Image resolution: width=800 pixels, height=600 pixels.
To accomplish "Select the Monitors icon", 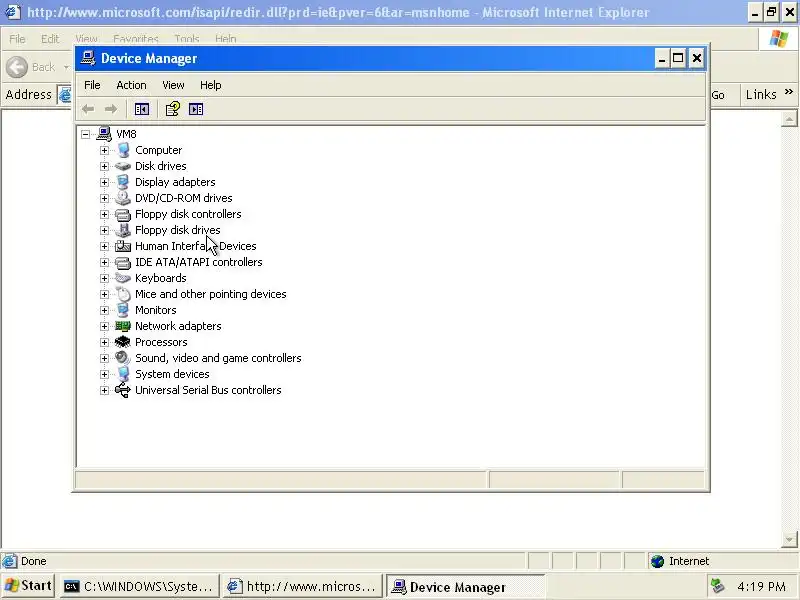I will tap(123, 310).
